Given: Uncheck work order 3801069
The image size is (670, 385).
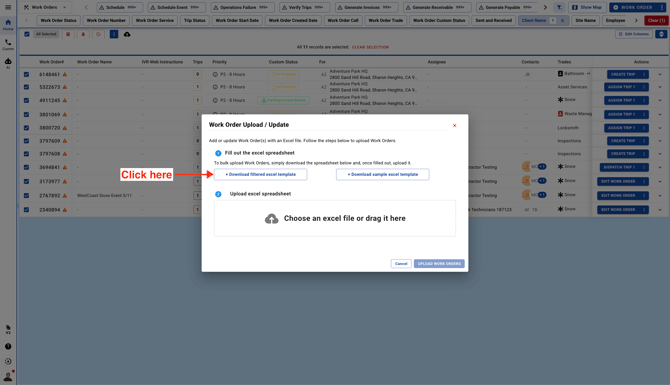Looking at the screenshot, I should (26, 115).
